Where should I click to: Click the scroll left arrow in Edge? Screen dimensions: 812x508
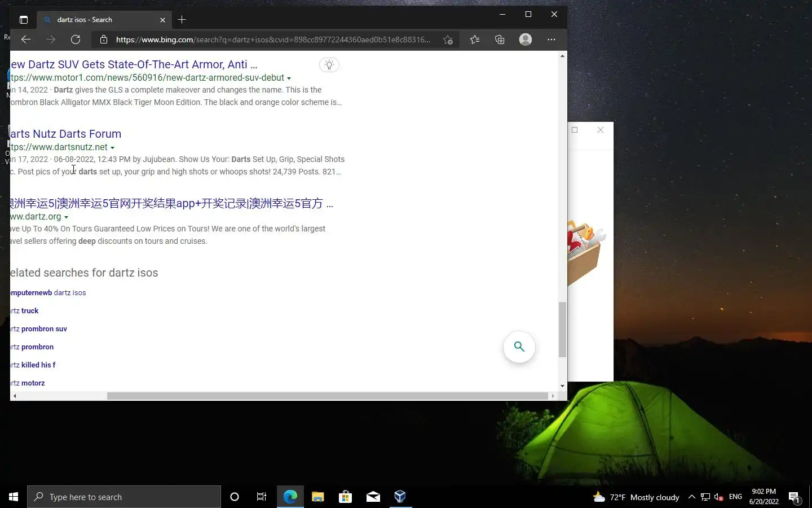point(15,396)
